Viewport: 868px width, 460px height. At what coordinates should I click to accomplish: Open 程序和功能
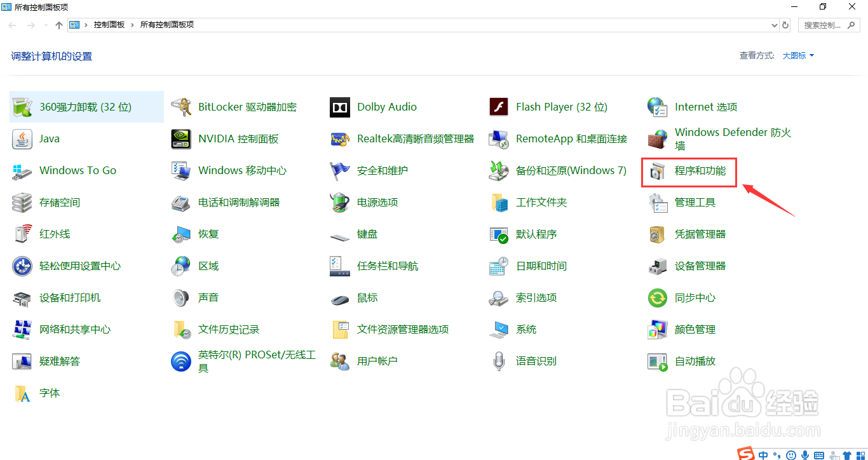[x=700, y=170]
